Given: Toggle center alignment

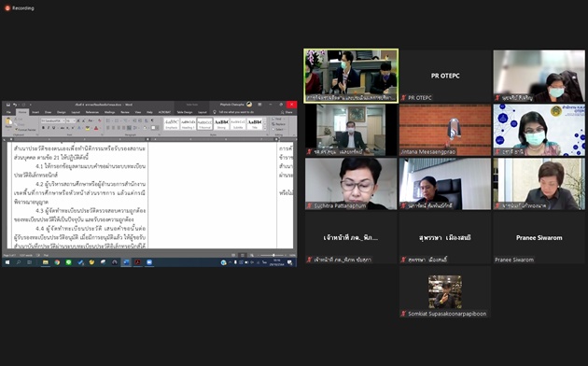Looking at the screenshot, I should point(113,128).
